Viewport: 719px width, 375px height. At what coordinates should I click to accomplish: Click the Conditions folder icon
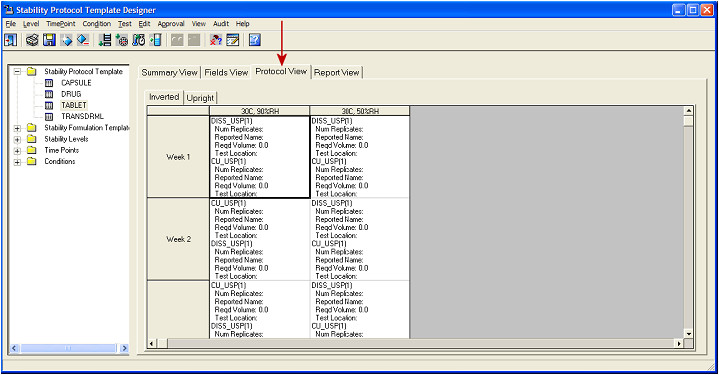(31, 161)
